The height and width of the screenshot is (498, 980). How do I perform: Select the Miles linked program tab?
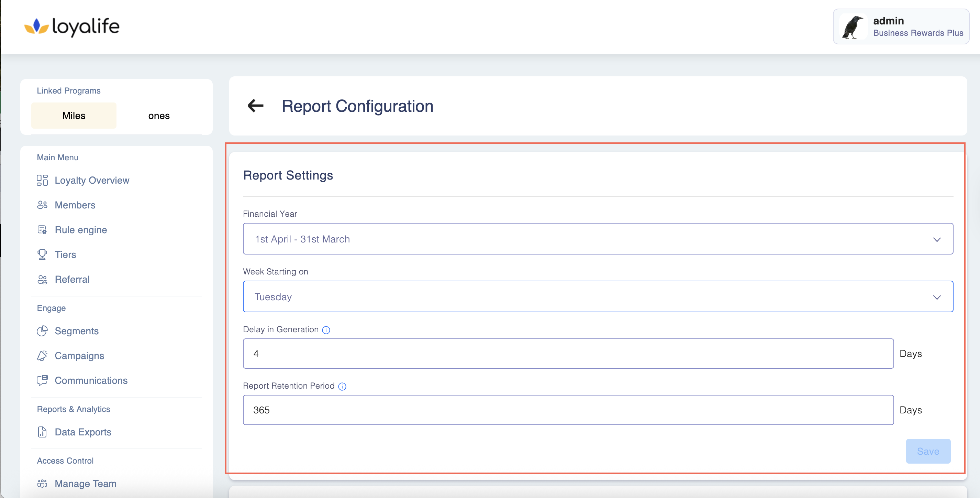(x=74, y=116)
